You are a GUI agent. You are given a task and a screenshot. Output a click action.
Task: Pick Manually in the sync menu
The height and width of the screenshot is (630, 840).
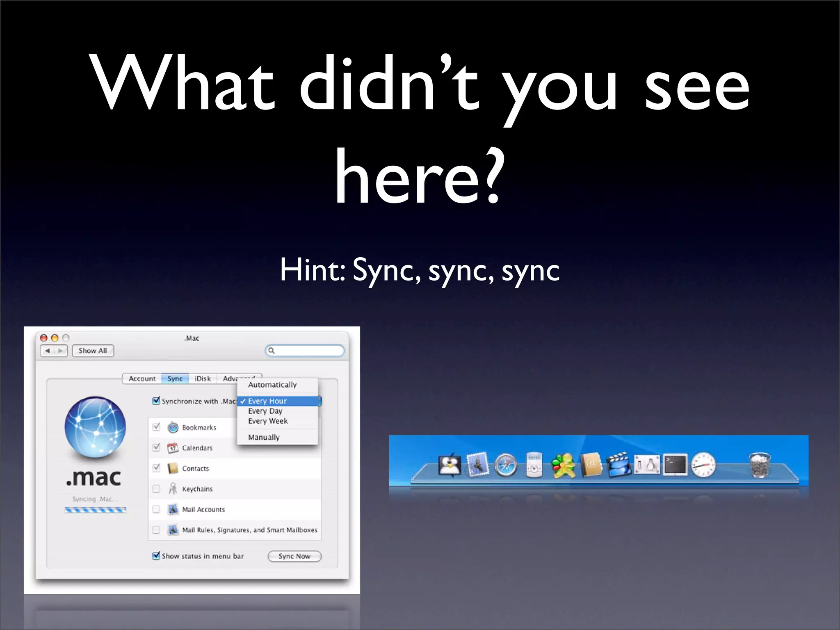pyautogui.click(x=264, y=437)
